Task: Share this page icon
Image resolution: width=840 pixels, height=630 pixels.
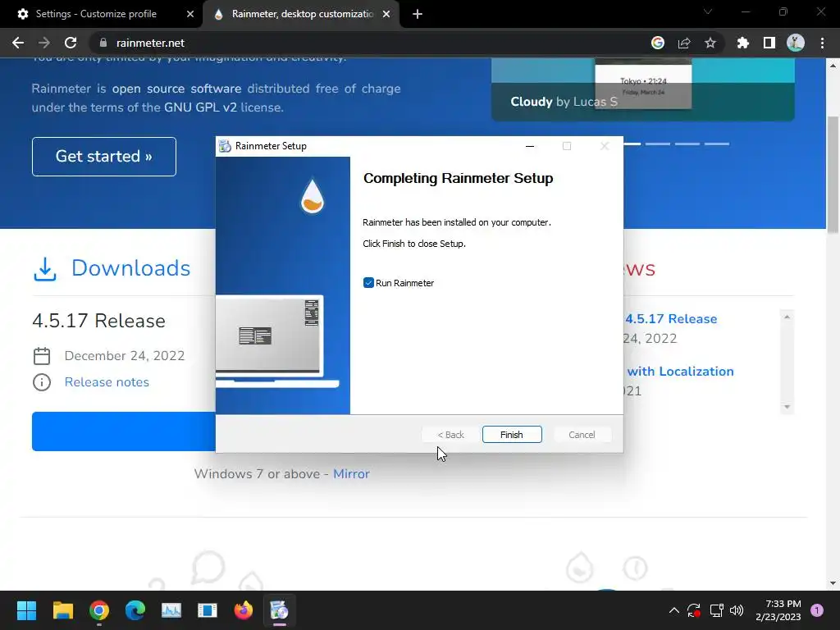Action: (684, 43)
